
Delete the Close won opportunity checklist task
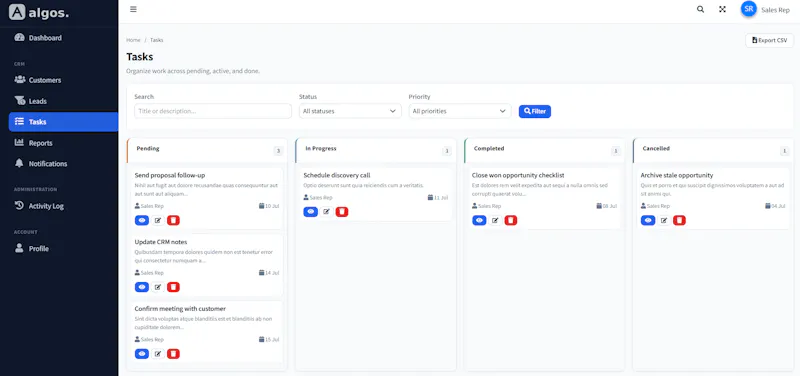511,220
